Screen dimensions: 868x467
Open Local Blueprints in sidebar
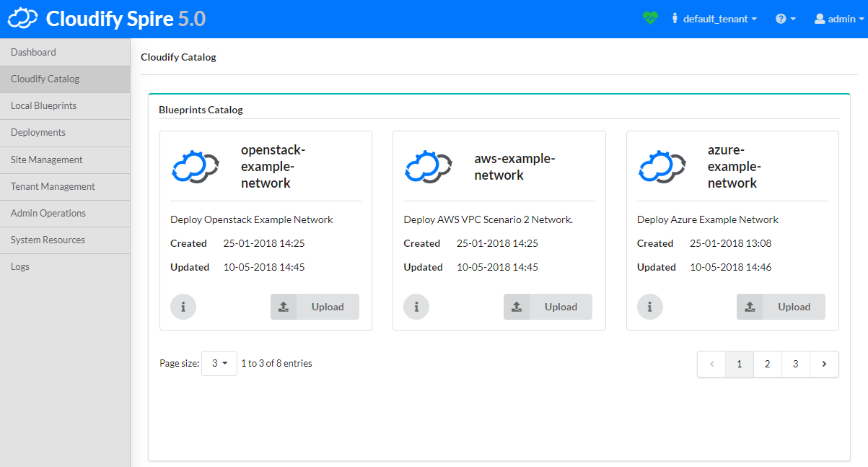[x=43, y=105]
